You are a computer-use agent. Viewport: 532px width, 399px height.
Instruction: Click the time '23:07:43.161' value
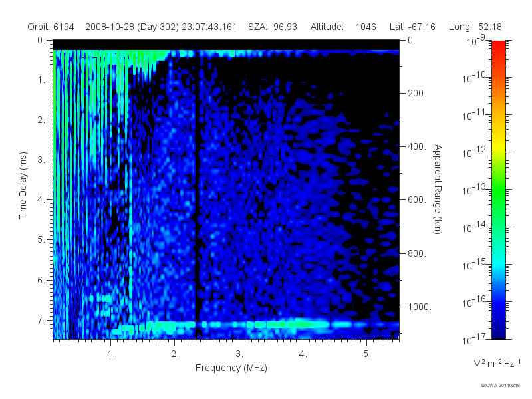point(209,27)
